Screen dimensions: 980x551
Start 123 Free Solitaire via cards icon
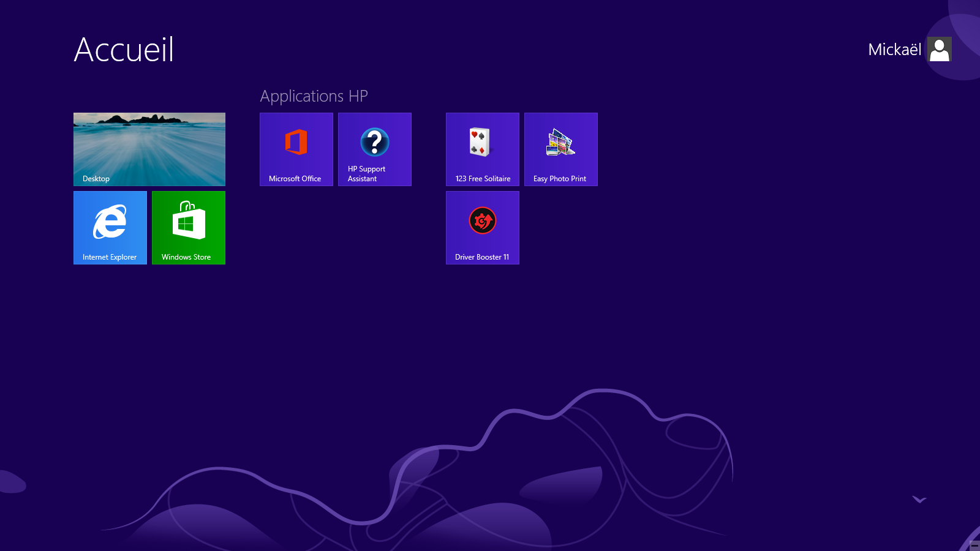[x=480, y=142]
